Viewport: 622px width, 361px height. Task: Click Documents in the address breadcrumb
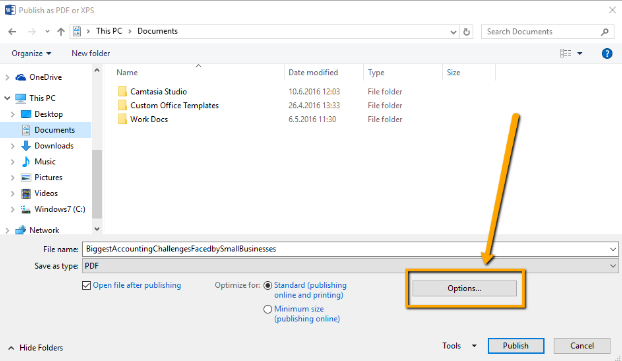click(x=157, y=31)
